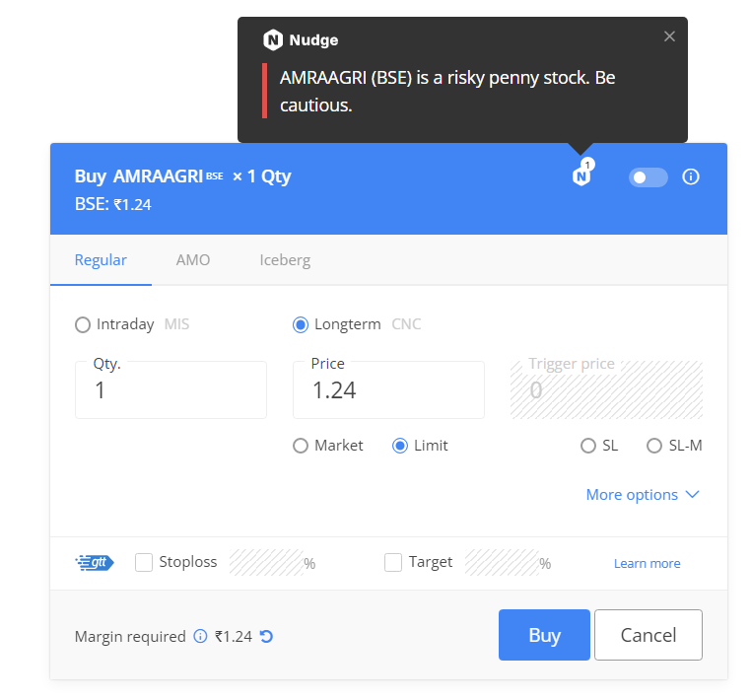
Task: Switch to the Regular tab
Action: 101,260
